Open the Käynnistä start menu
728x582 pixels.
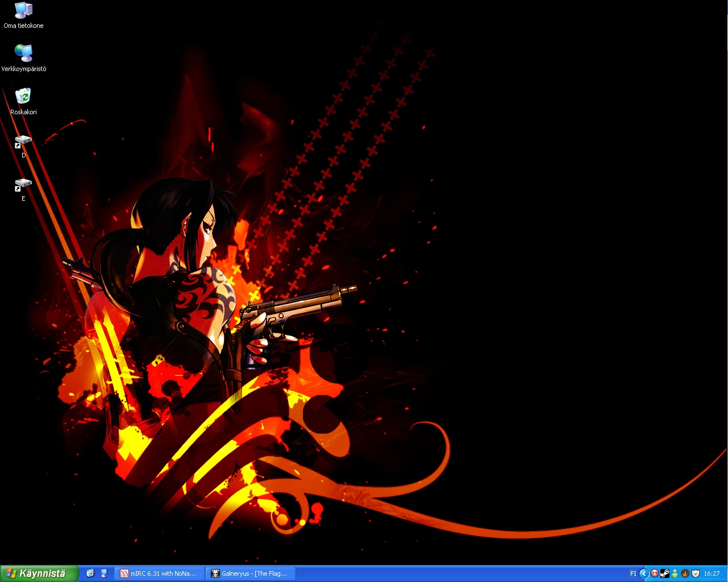pos(39,573)
